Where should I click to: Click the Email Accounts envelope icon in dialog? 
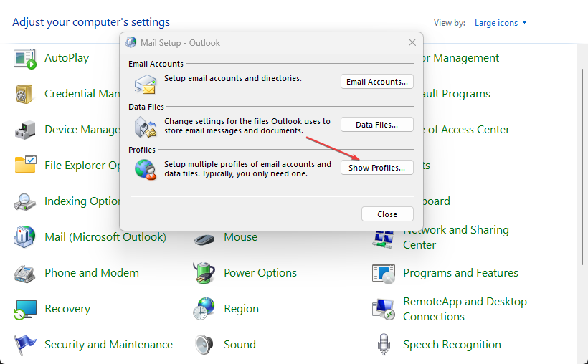coord(146,84)
